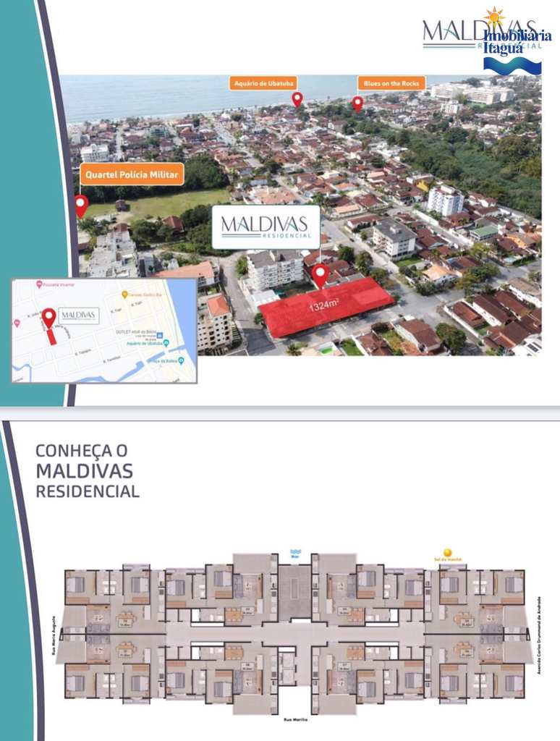
Task: Click the bold "MALDIVAS" heading text
Action: click(x=84, y=470)
